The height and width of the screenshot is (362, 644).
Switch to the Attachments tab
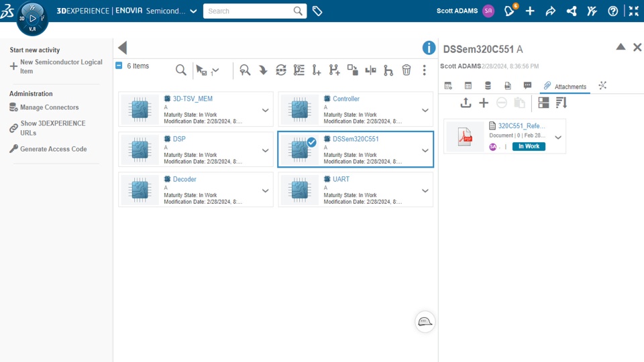pos(565,86)
